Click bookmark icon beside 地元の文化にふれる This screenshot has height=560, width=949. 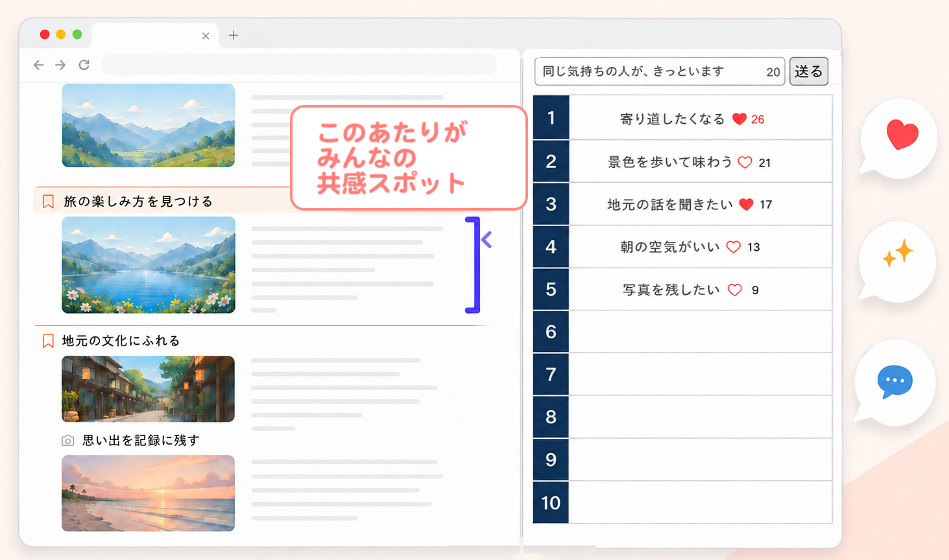48,341
